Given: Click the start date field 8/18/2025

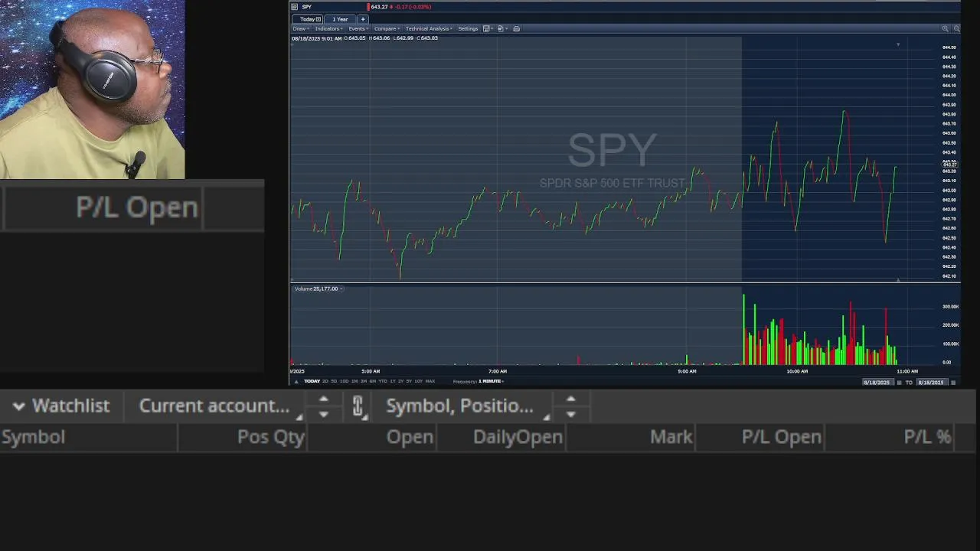Looking at the screenshot, I should coord(878,383).
